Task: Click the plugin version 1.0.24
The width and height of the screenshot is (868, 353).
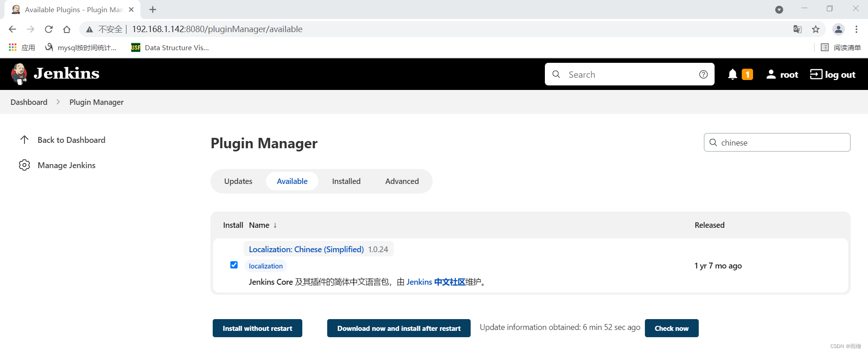Action: click(378, 249)
